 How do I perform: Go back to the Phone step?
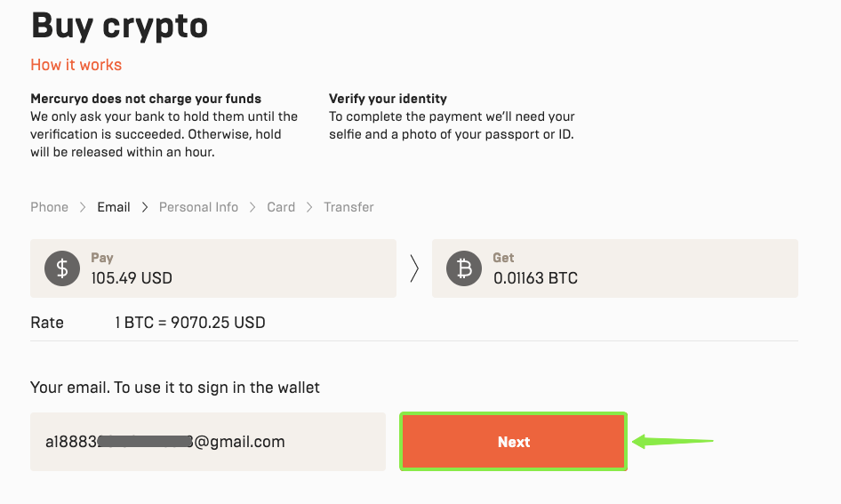pos(49,207)
